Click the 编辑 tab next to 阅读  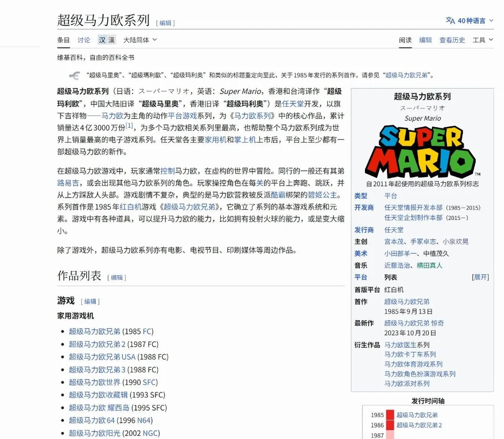click(x=425, y=40)
